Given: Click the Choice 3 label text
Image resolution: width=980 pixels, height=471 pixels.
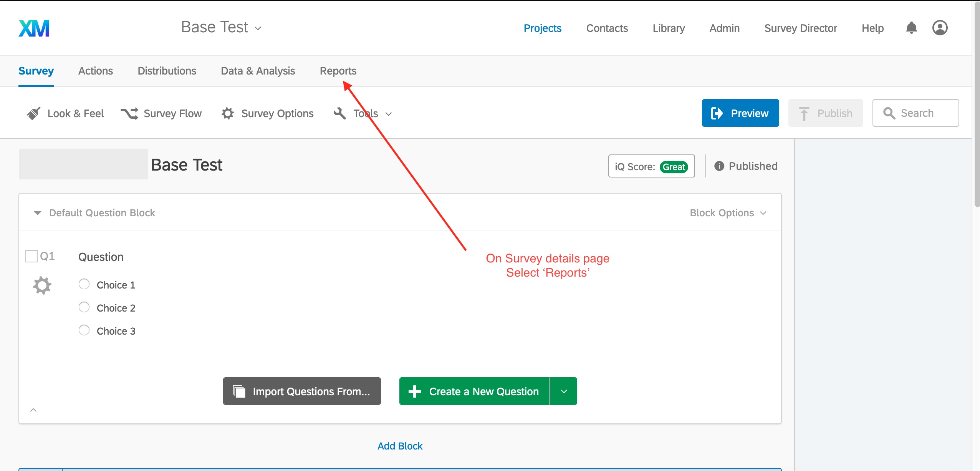Looking at the screenshot, I should point(116,331).
